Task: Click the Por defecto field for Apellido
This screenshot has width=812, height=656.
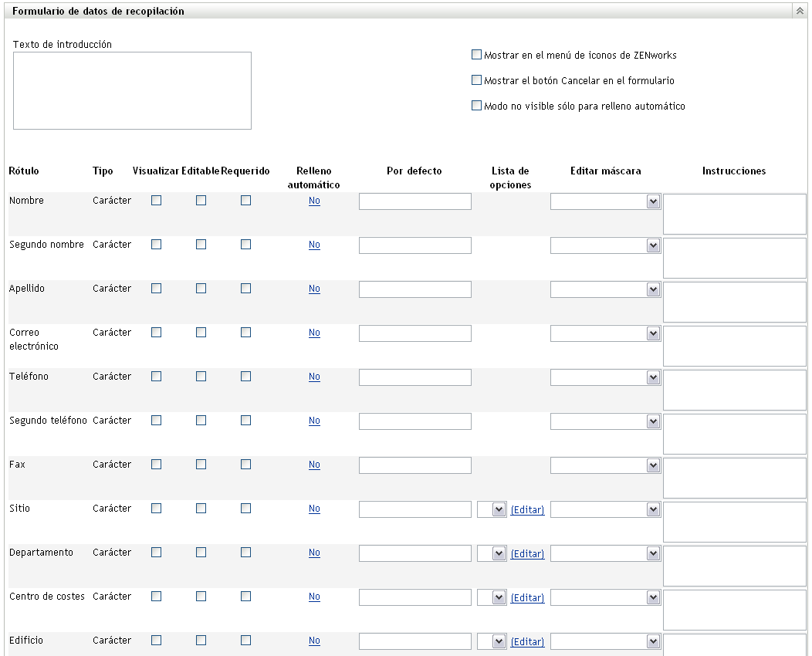Action: (x=414, y=289)
